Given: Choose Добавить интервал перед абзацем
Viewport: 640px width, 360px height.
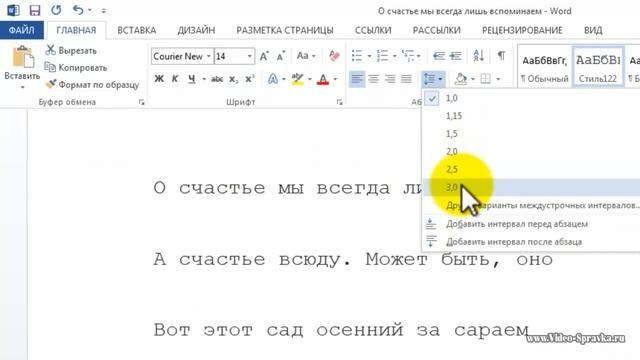Looking at the screenshot, I should click(x=531, y=224).
